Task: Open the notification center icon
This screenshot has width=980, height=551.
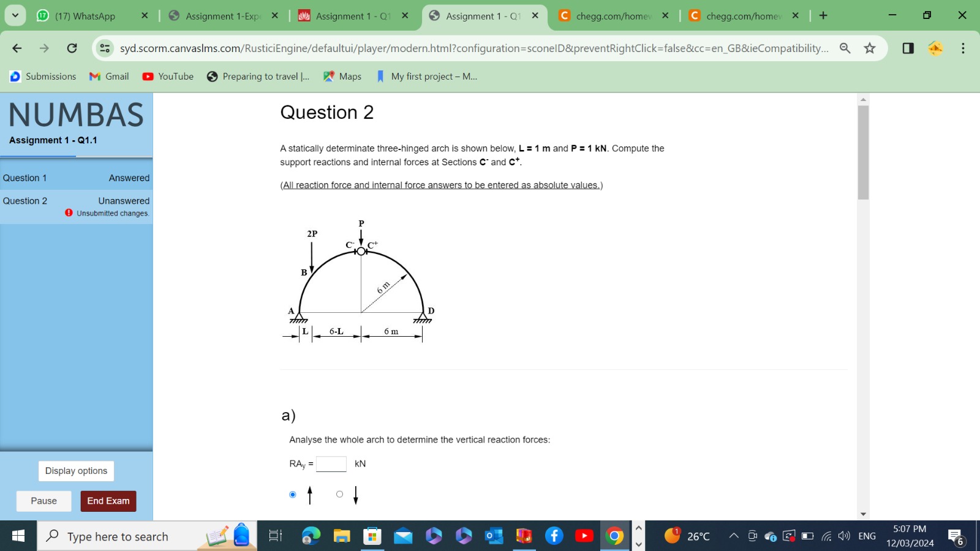Action: coord(956,537)
